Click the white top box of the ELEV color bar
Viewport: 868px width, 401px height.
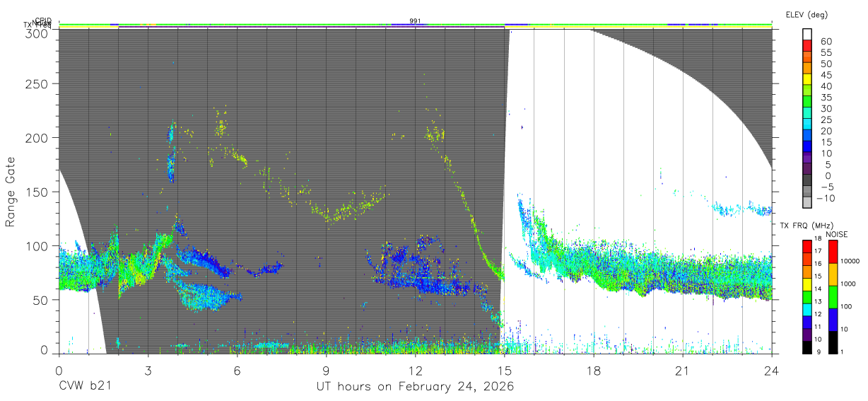pos(807,34)
